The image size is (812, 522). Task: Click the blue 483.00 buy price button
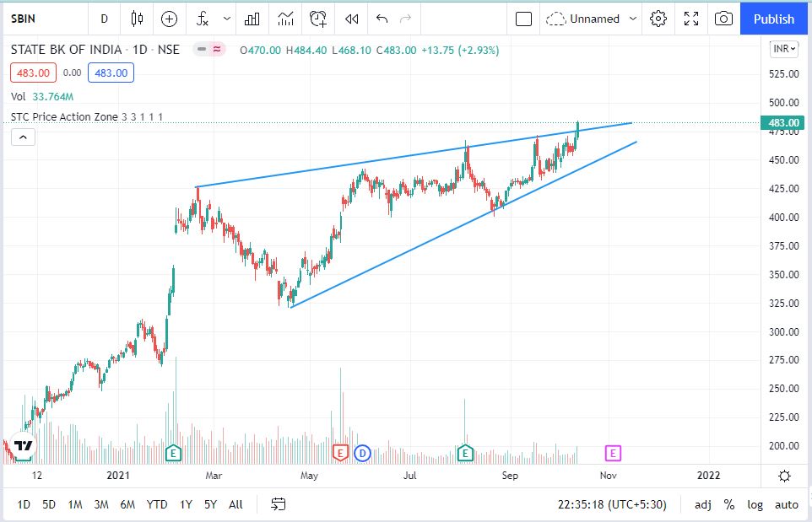111,73
